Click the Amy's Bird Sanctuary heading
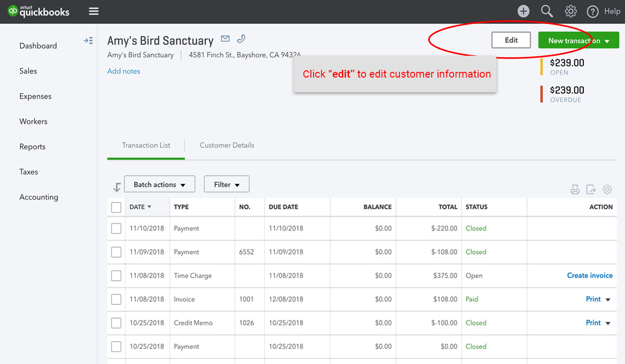The image size is (625, 364). tap(160, 41)
